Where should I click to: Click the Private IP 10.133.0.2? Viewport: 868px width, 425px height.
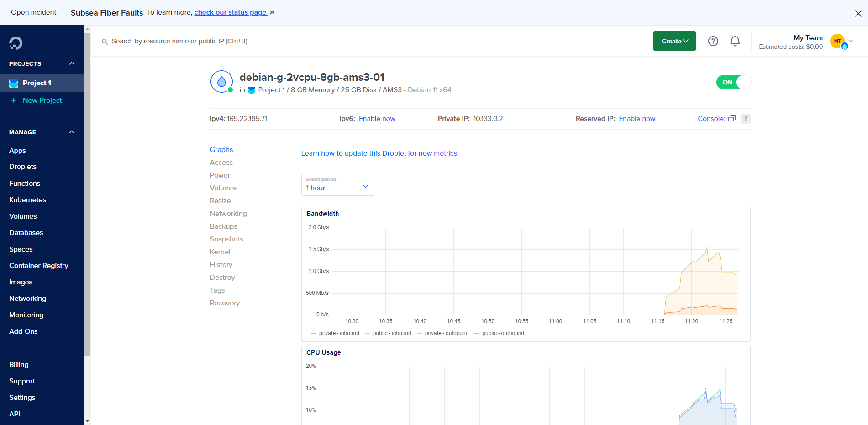tap(488, 119)
